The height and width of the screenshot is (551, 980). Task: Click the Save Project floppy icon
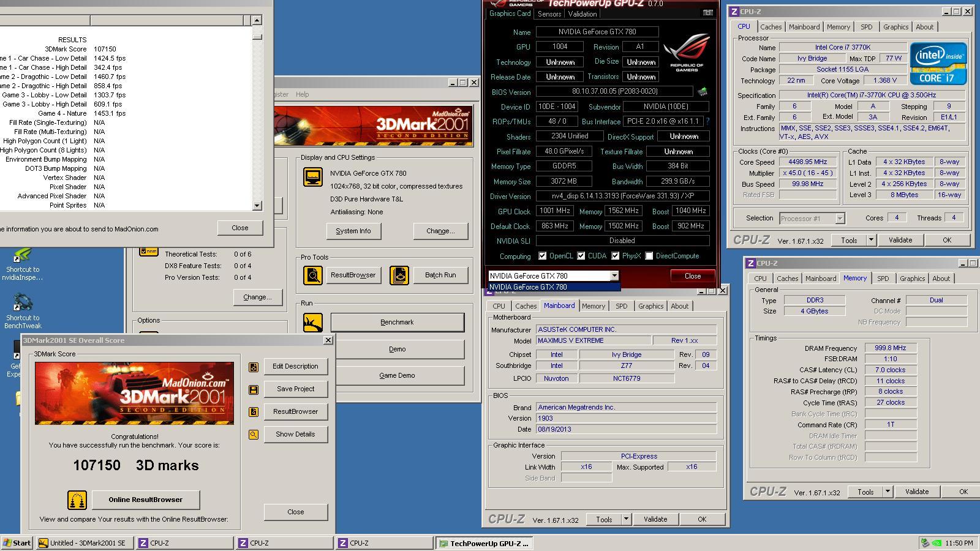[254, 389]
